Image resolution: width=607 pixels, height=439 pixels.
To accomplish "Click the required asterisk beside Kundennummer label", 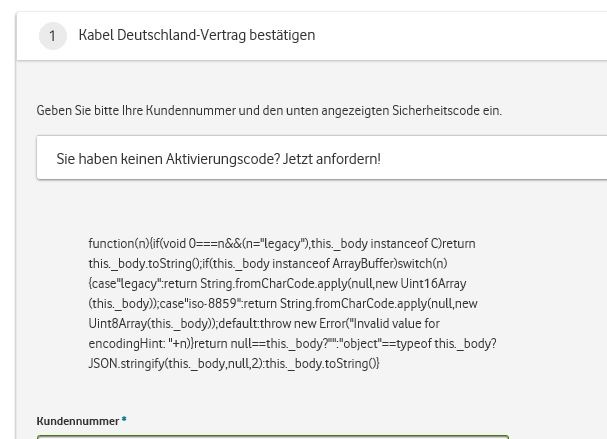I will [x=124, y=421].
